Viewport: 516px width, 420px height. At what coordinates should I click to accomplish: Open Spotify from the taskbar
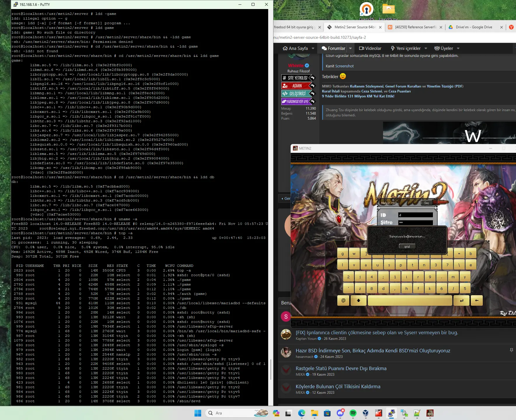tap(353, 413)
